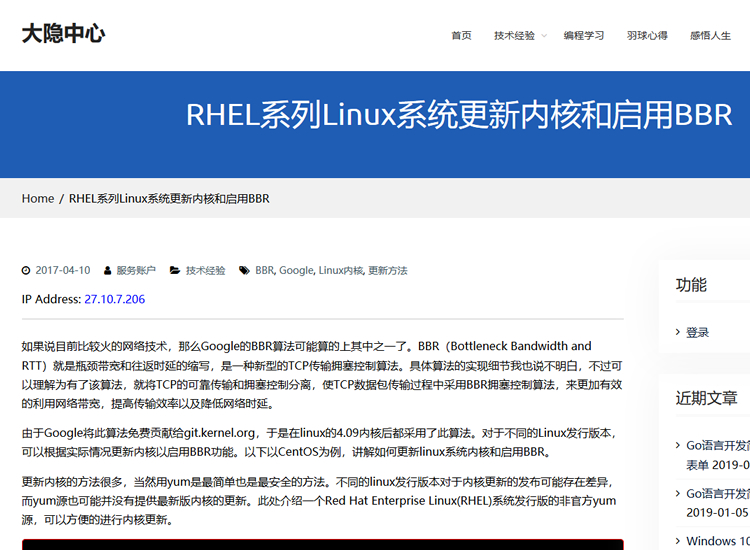Viewport: 750px width, 550px height.
Task: Click the chevron icon beside 登录
Action: (678, 332)
